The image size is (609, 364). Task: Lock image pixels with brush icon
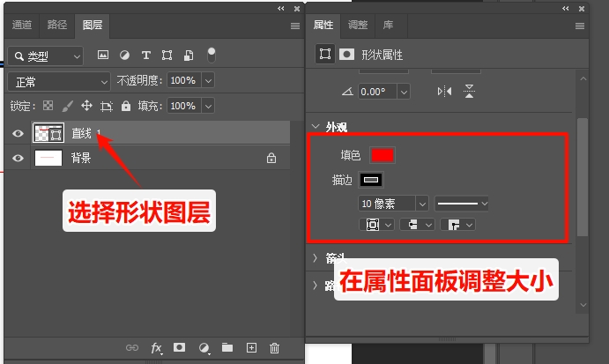pos(68,106)
